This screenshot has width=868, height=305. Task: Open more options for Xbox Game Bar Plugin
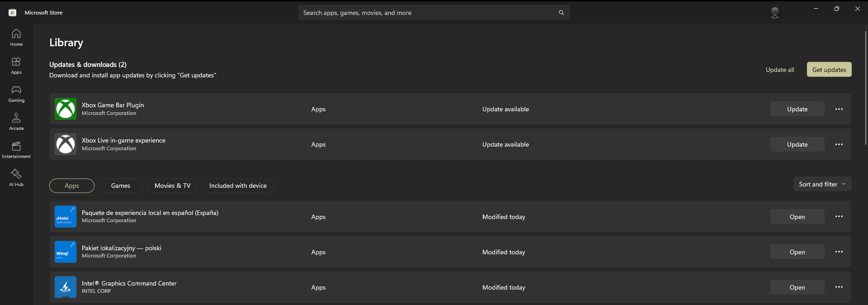point(839,109)
